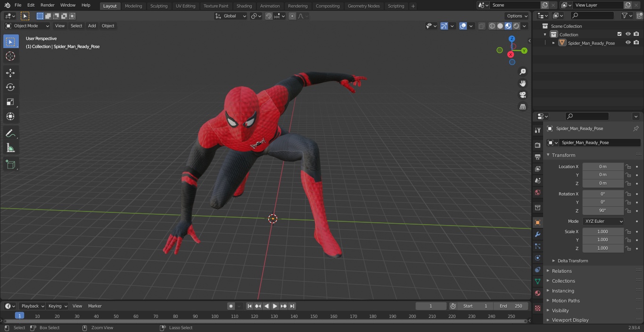This screenshot has width=644, height=332.
Task: Open the Object Data properties tab
Action: click(537, 281)
